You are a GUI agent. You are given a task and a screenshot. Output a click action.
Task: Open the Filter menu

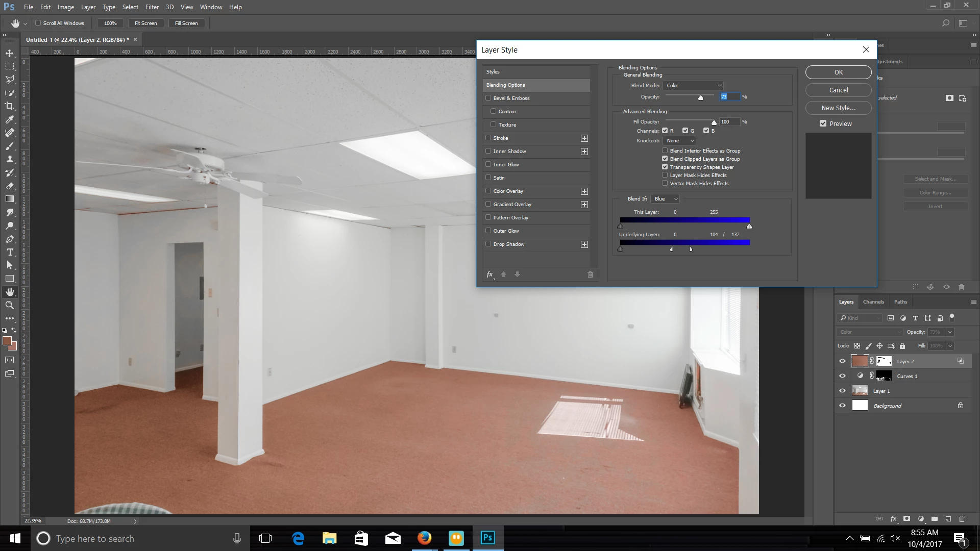coord(152,7)
